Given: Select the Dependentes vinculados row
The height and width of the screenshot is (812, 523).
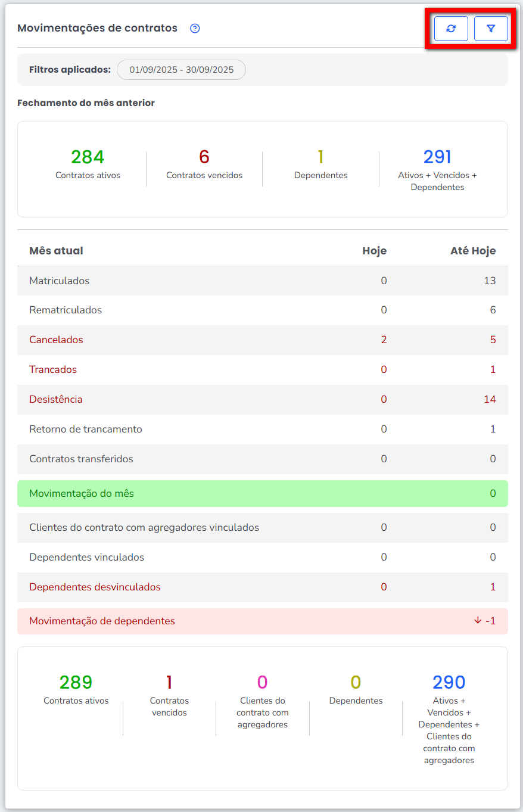Looking at the screenshot, I should coord(86,558).
